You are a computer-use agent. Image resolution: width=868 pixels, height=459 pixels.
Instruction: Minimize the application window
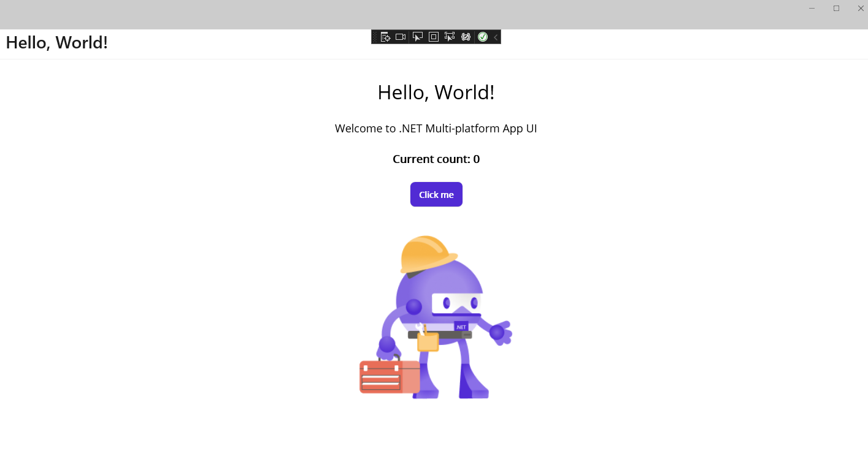(812, 8)
